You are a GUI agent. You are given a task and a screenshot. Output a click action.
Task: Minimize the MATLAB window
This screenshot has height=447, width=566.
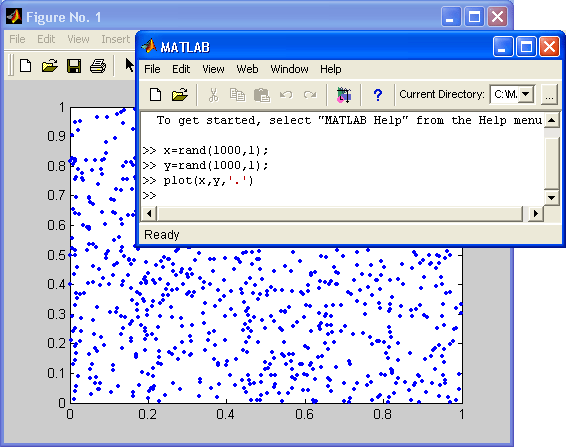click(502, 47)
